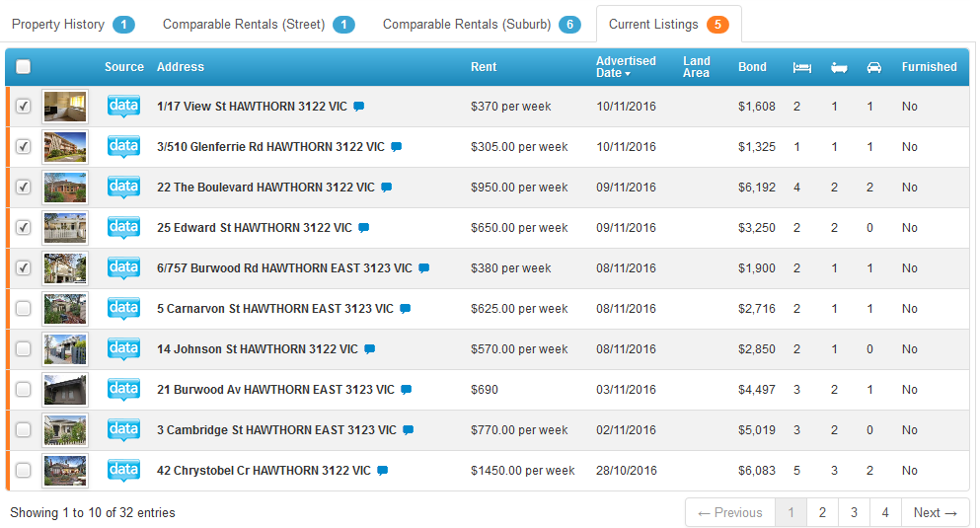Click the data source icon for 14 Johnson St

pos(123,348)
